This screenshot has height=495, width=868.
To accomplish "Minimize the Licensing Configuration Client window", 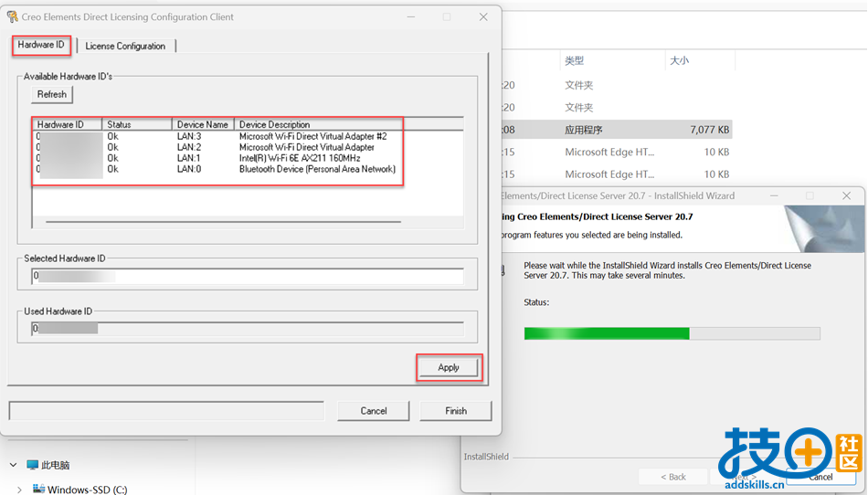I will (411, 17).
